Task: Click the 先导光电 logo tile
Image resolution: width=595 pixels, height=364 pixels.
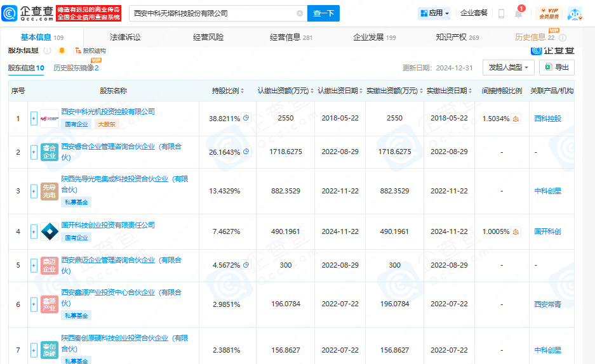Action: click(x=50, y=192)
